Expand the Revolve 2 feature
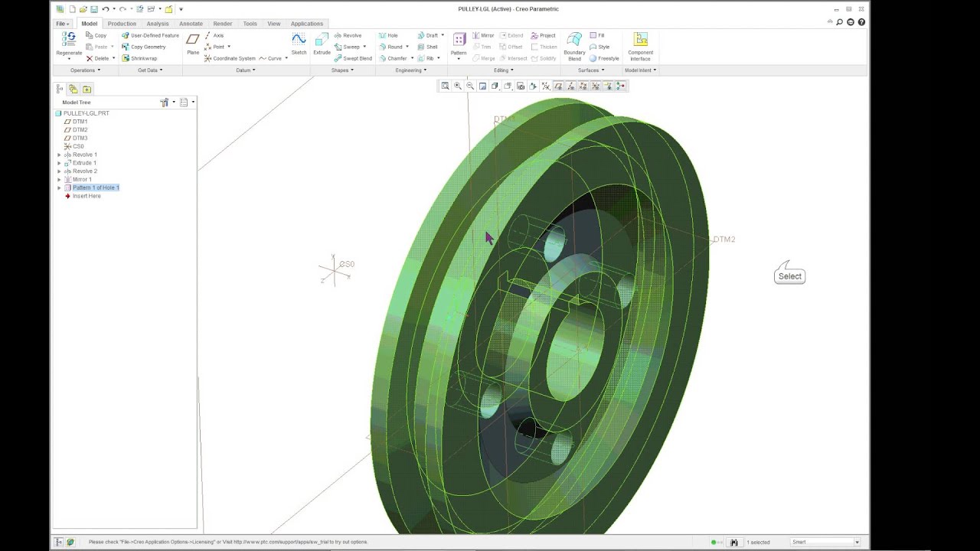Screen dimensions: 980x551 pos(59,171)
